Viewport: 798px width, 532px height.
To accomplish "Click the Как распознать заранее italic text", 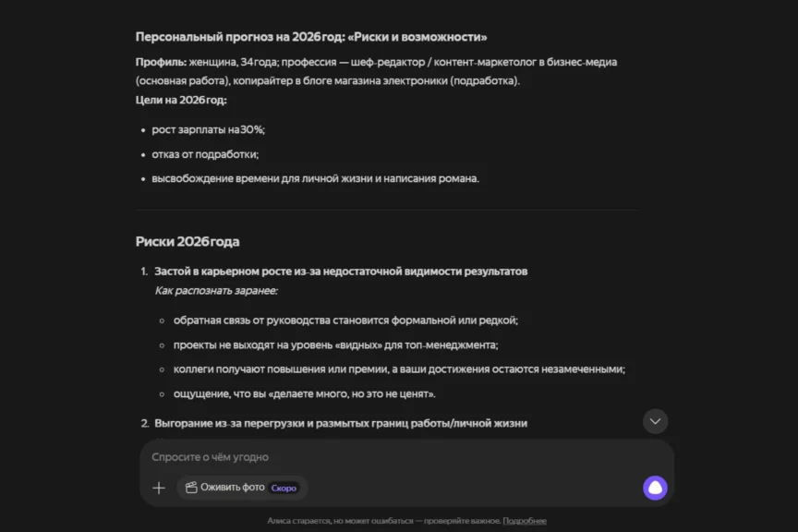I will 216,290.
